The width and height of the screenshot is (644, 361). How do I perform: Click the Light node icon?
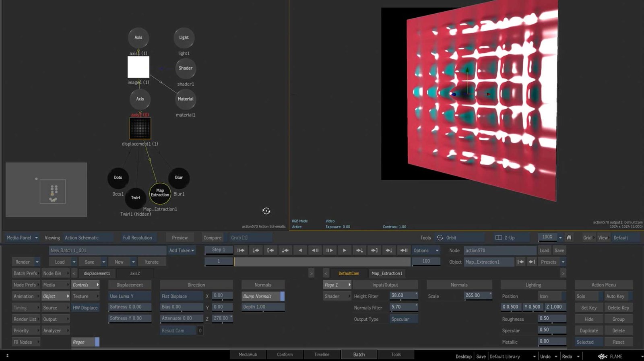tap(184, 38)
